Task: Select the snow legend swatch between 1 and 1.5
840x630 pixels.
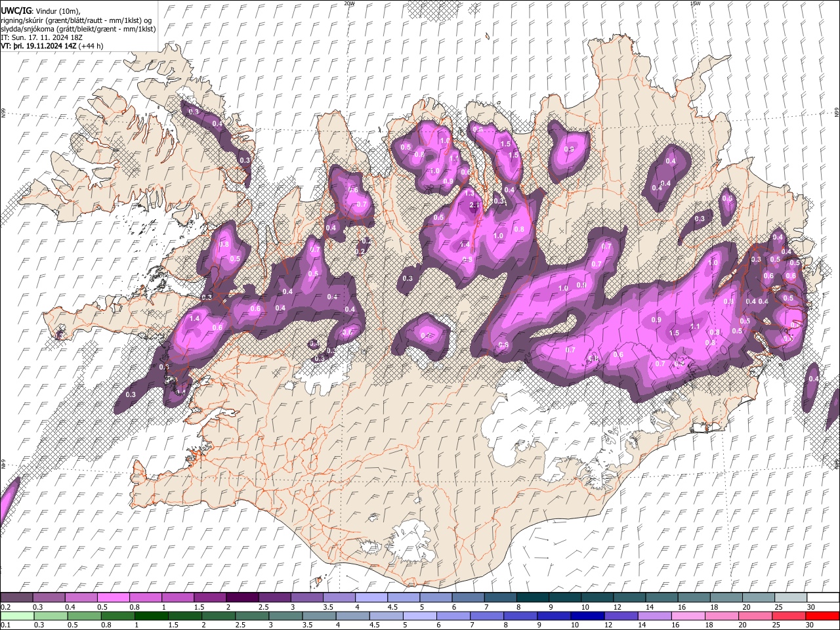Action: pyautogui.click(x=178, y=598)
